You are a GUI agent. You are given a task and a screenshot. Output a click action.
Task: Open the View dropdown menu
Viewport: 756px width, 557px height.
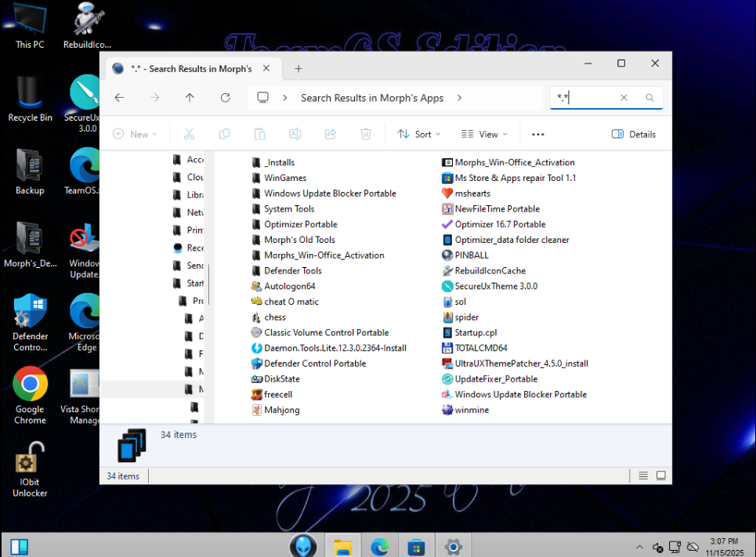(x=484, y=134)
